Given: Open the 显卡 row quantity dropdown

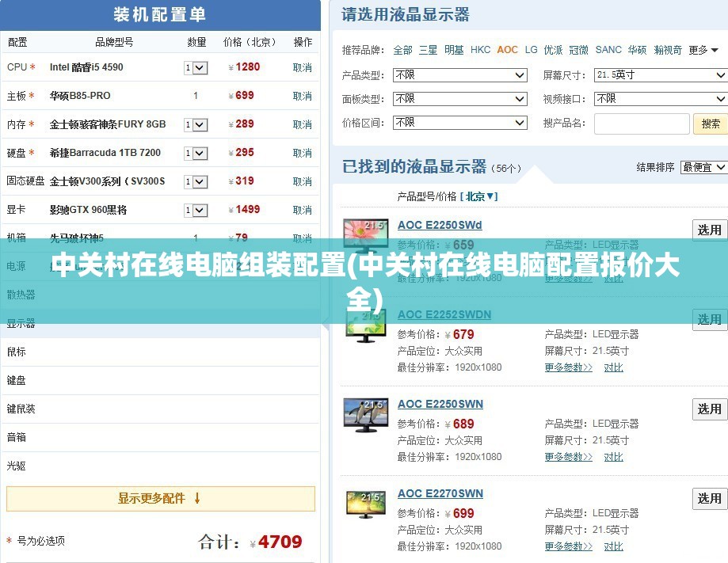Looking at the screenshot, I should [x=196, y=211].
